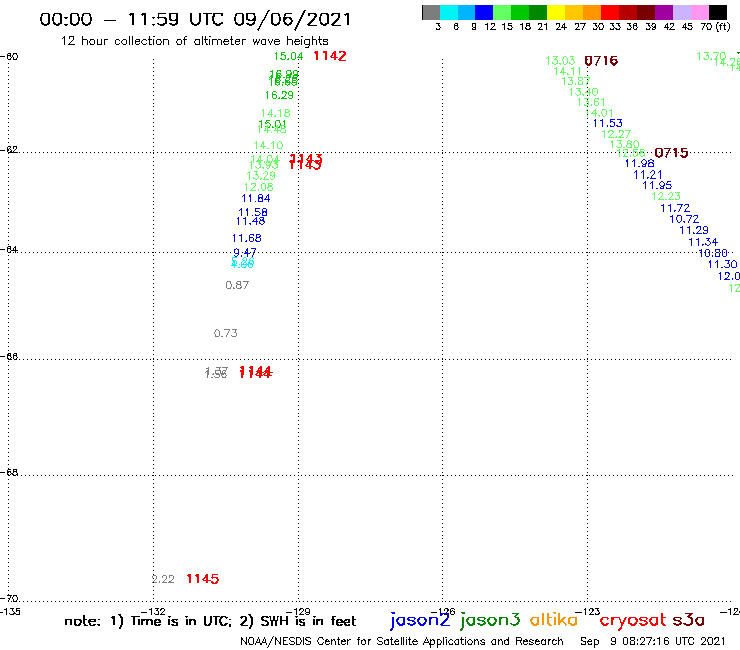Select the altika satellite legend label
This screenshot has height=650, width=740.
point(554,619)
